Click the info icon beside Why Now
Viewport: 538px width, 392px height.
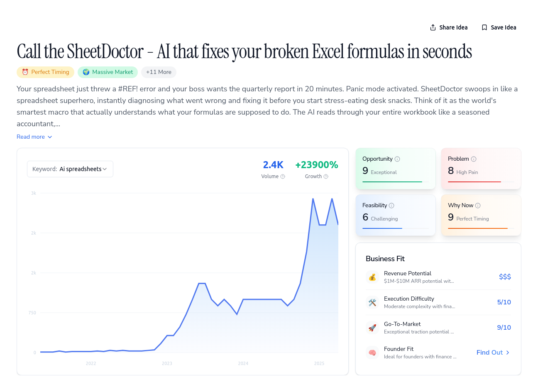coord(478,206)
